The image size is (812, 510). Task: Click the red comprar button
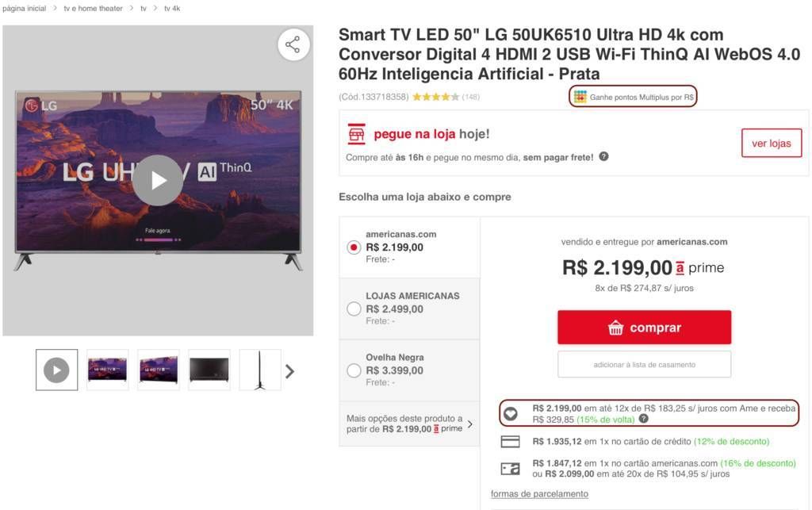[x=644, y=328]
